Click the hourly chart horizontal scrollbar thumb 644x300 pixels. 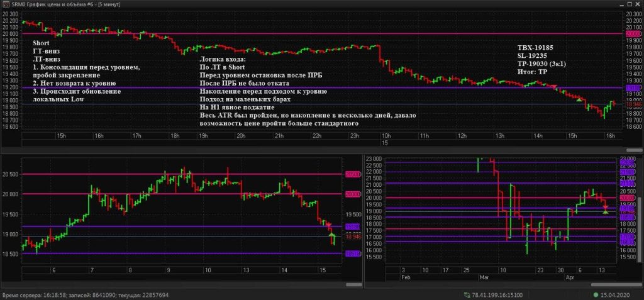(x=354, y=284)
